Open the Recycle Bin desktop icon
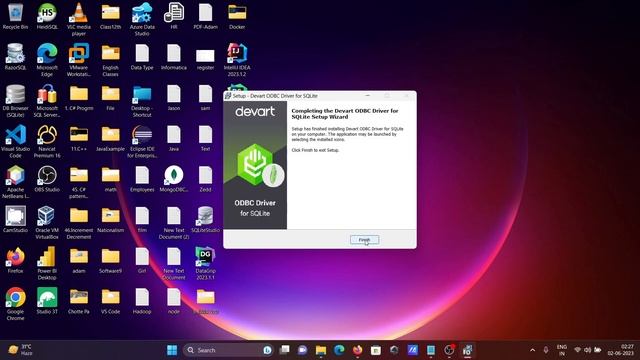This screenshot has height=360, width=640. point(16,16)
